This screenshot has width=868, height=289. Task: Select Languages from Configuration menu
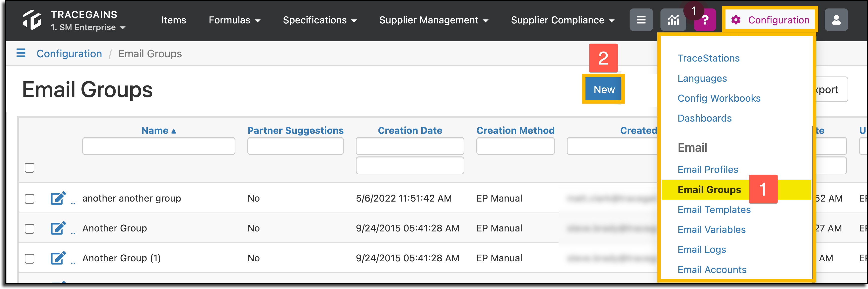pyautogui.click(x=702, y=78)
